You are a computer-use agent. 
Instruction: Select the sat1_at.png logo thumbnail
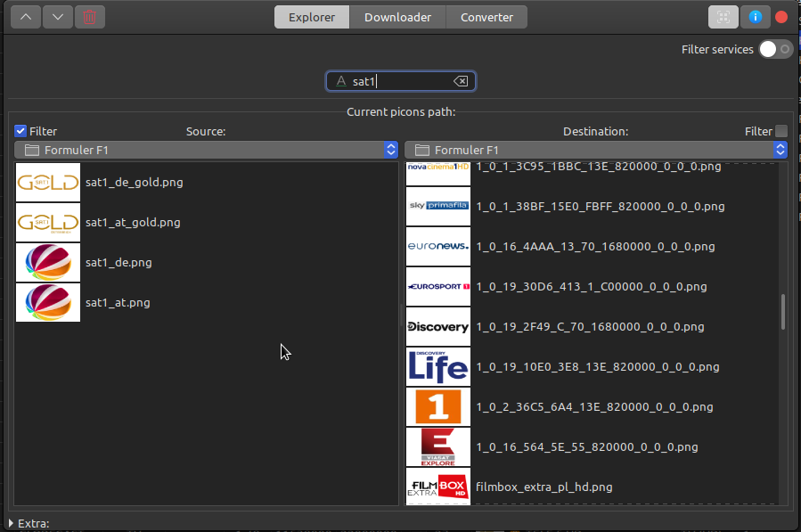point(48,303)
